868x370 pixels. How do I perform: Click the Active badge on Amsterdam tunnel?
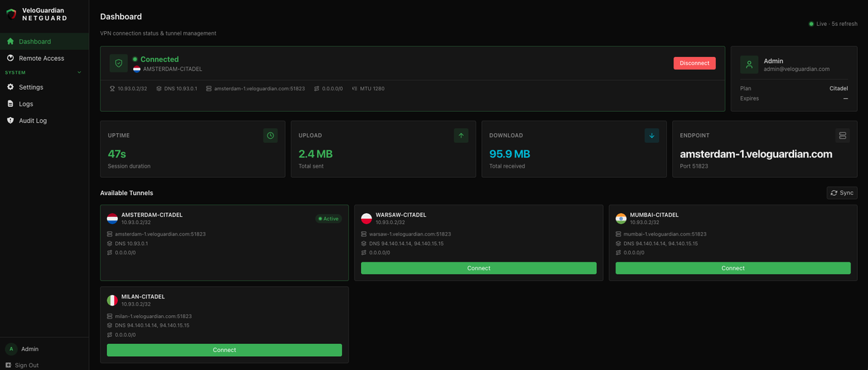[328, 218]
